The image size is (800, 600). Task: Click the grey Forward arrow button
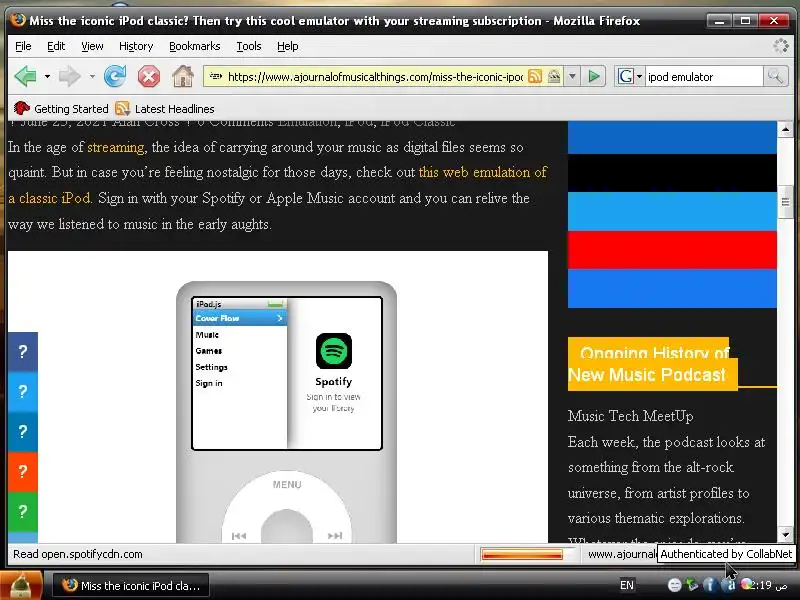point(69,77)
